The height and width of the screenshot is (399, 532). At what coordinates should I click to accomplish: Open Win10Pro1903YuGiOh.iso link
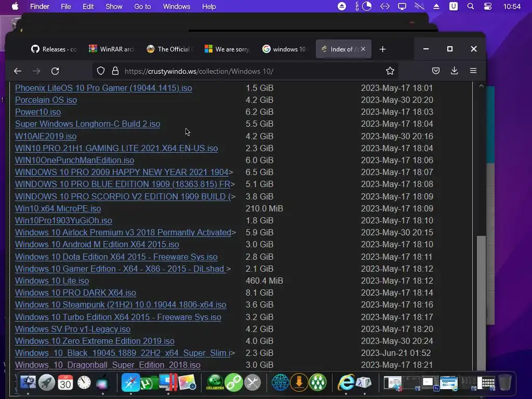tap(63, 220)
